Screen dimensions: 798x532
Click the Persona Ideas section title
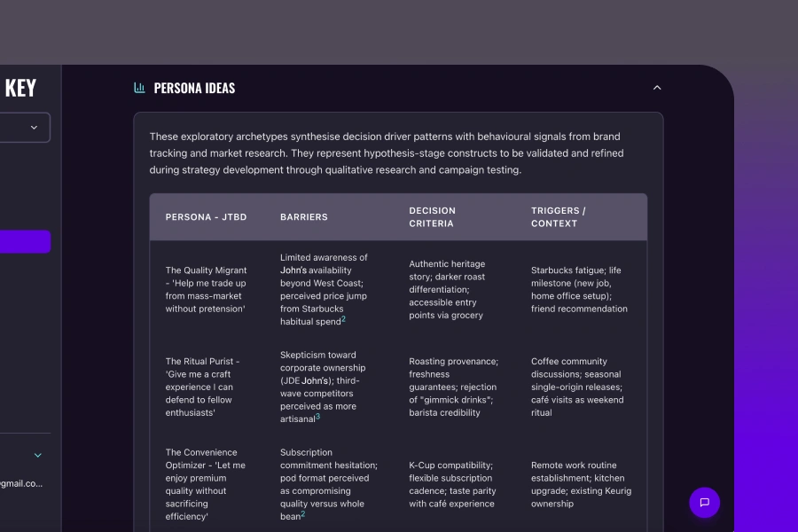(194, 88)
